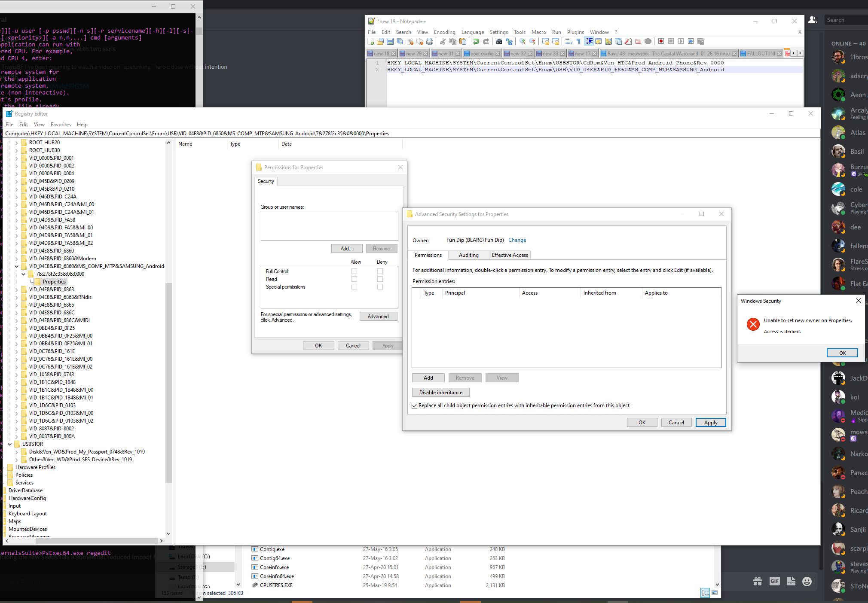
Task: Click Add... button in Permissions dialog
Action: pyautogui.click(x=346, y=249)
